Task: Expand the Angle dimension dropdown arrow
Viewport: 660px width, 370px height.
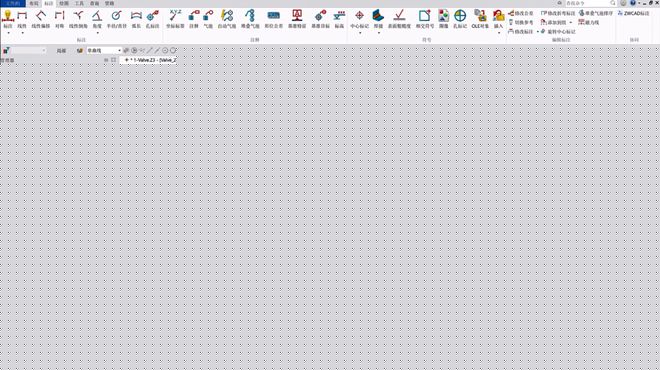Action: (x=97, y=33)
